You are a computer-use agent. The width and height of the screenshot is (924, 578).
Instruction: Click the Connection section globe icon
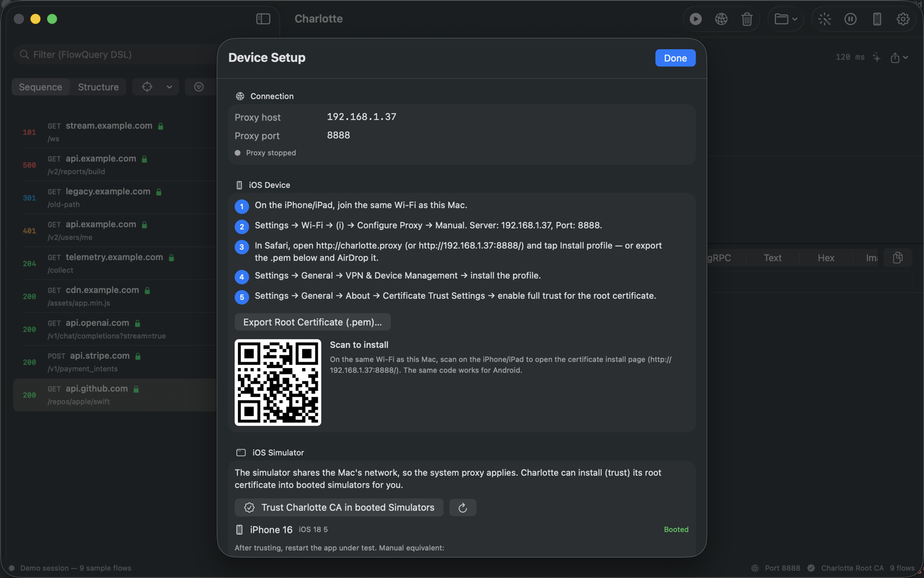(x=240, y=97)
